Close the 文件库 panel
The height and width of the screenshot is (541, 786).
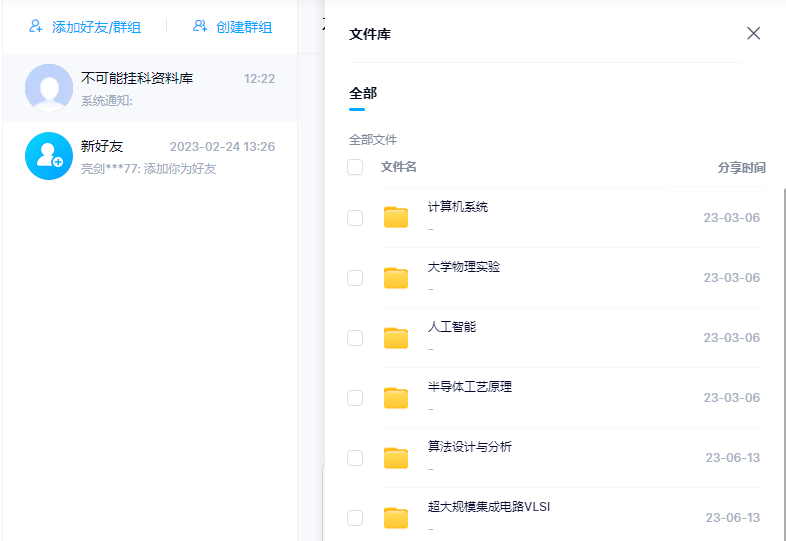(753, 33)
